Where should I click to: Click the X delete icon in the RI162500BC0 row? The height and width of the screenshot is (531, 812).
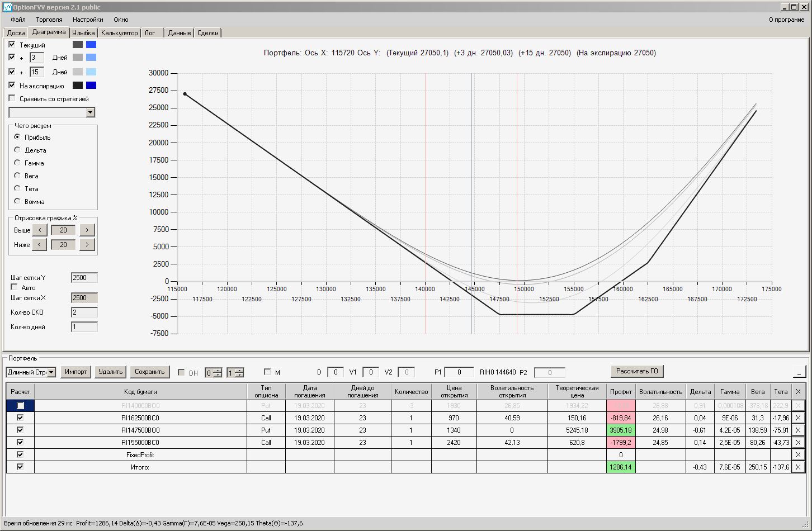click(798, 418)
